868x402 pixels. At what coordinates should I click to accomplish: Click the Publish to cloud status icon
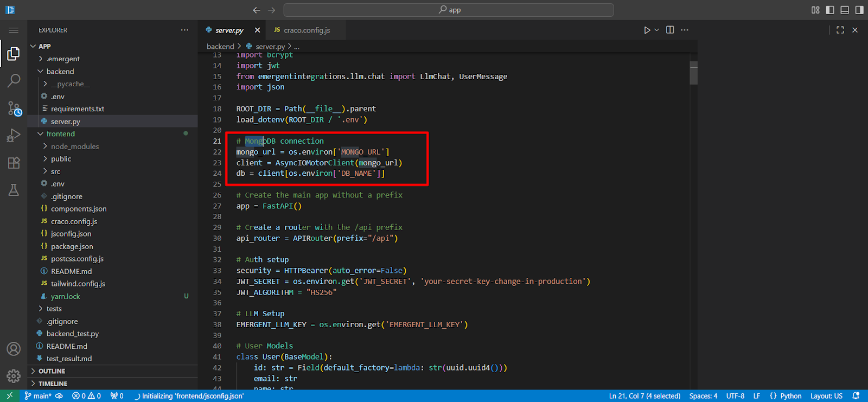tap(59, 396)
